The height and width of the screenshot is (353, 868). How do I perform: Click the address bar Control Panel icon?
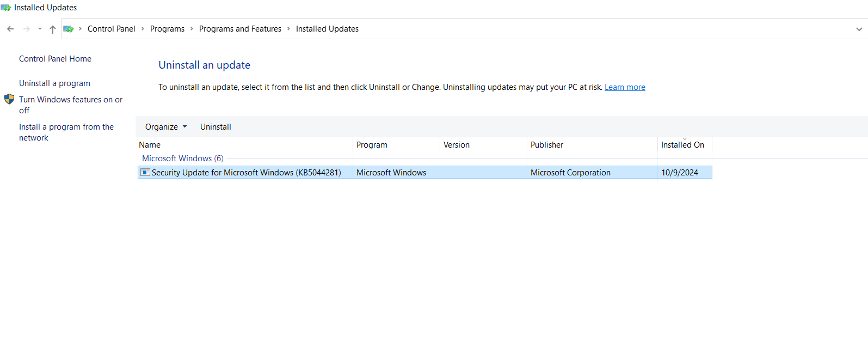pyautogui.click(x=69, y=29)
